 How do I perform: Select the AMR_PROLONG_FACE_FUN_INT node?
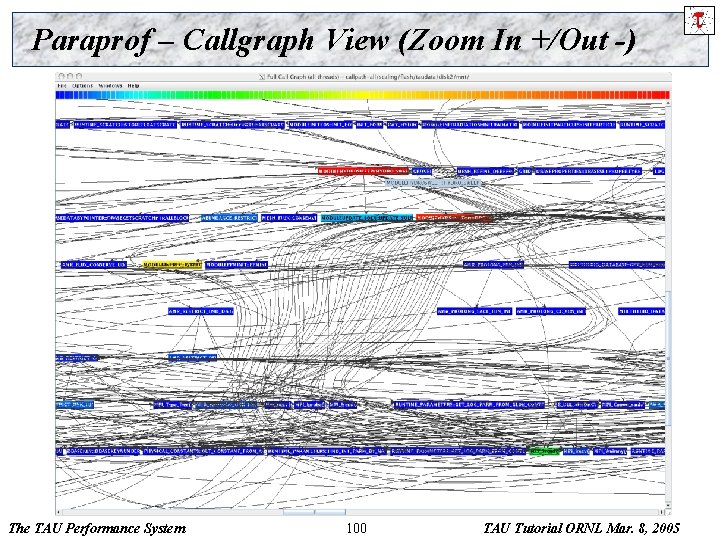pos(474,311)
